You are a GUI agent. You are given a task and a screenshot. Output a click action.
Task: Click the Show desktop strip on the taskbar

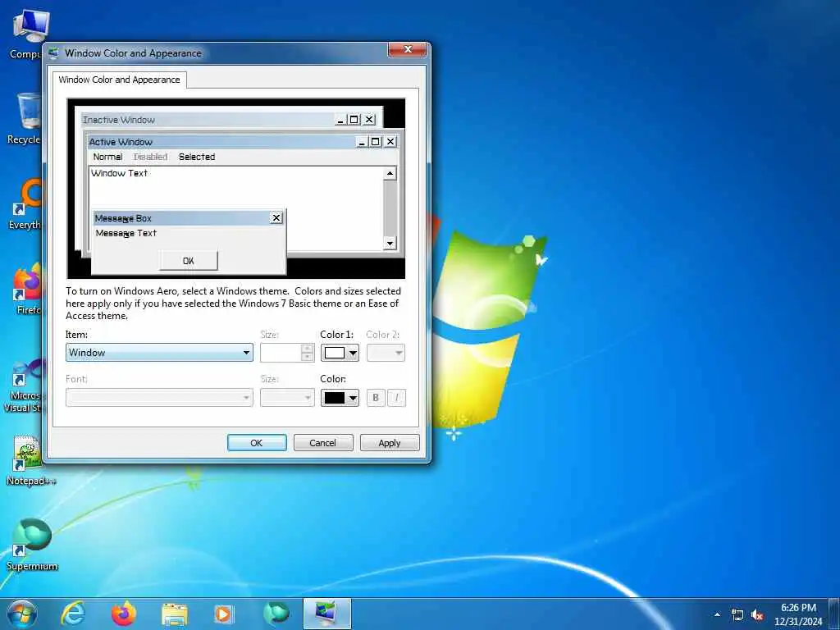[834, 614]
